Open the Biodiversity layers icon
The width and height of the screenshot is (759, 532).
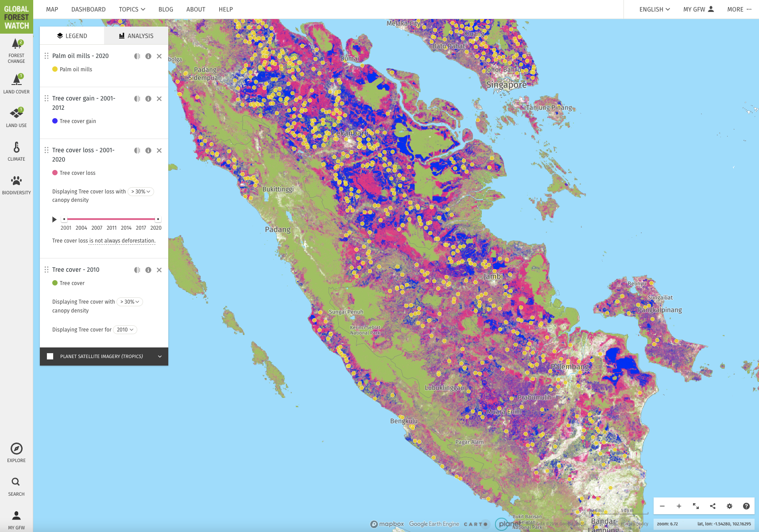tap(16, 185)
